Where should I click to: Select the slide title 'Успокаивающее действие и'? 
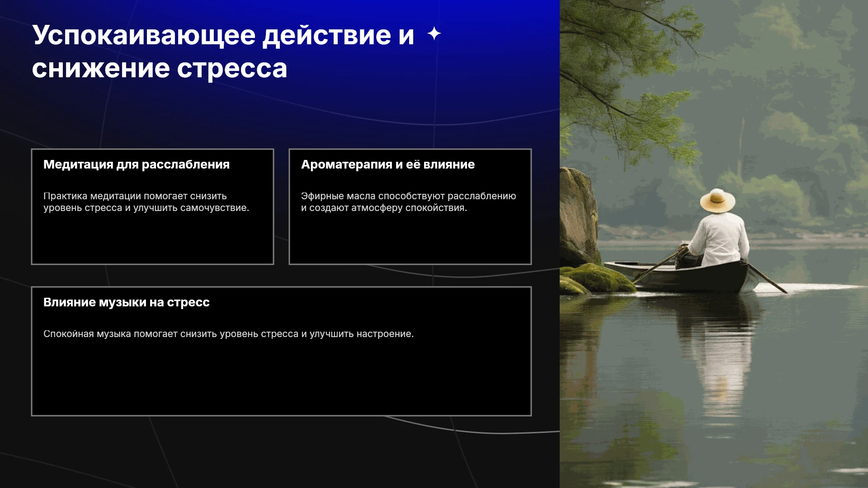click(x=223, y=35)
